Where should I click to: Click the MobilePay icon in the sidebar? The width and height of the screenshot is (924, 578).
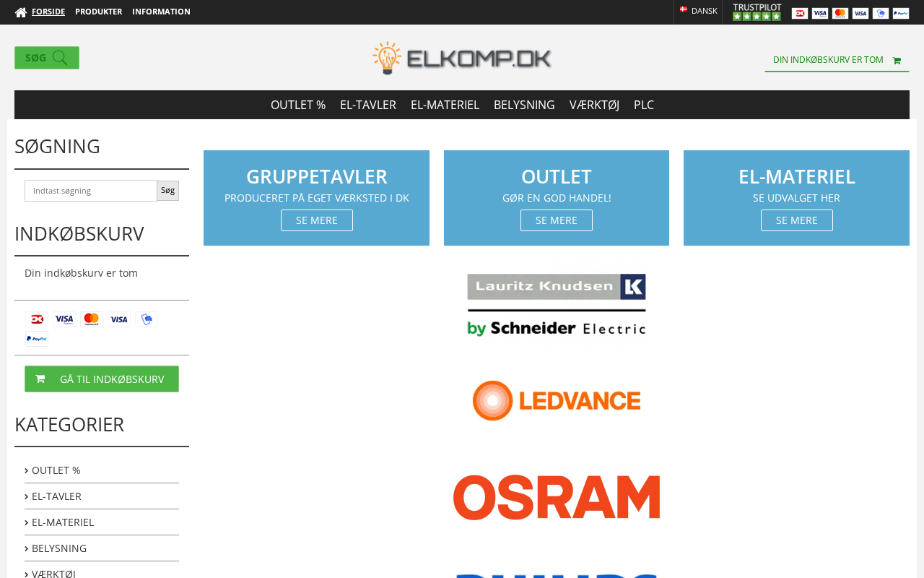(147, 319)
